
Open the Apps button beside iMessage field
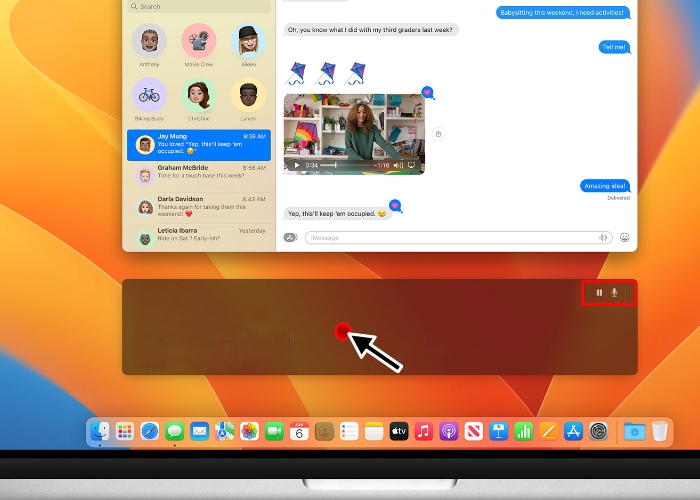tap(291, 237)
